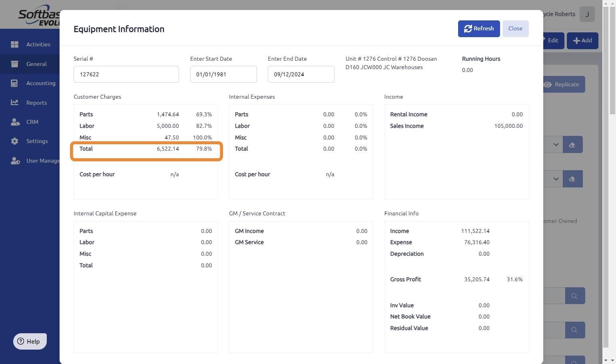This screenshot has height=364, width=616.
Task: Click the Serial # input field
Action: [126, 74]
